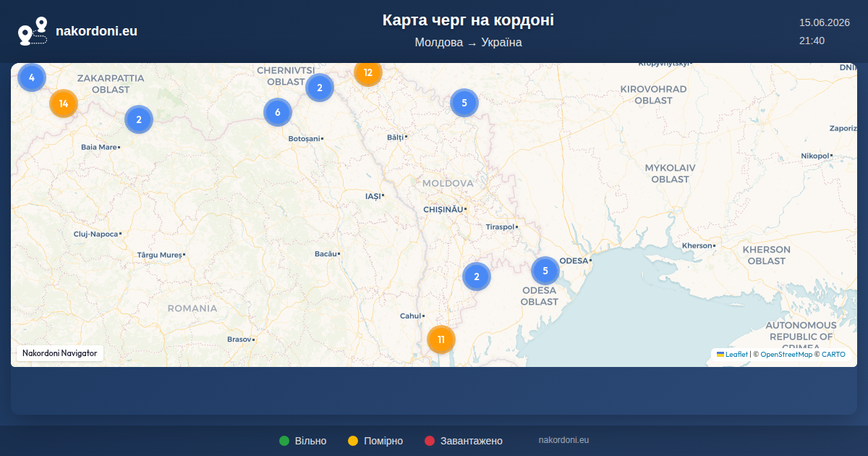Image resolution: width=868 pixels, height=456 pixels.
Task: Click blue cluster marker 6 near Botoșani
Action: [x=278, y=112]
